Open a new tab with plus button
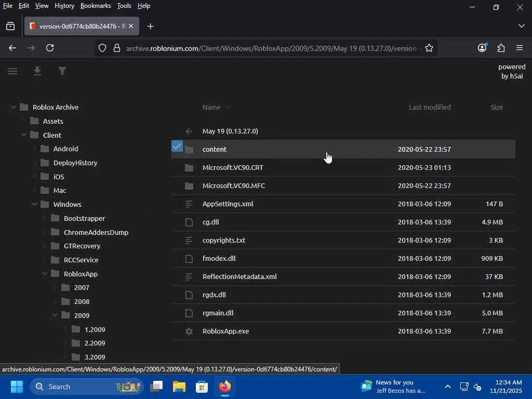 150,26
